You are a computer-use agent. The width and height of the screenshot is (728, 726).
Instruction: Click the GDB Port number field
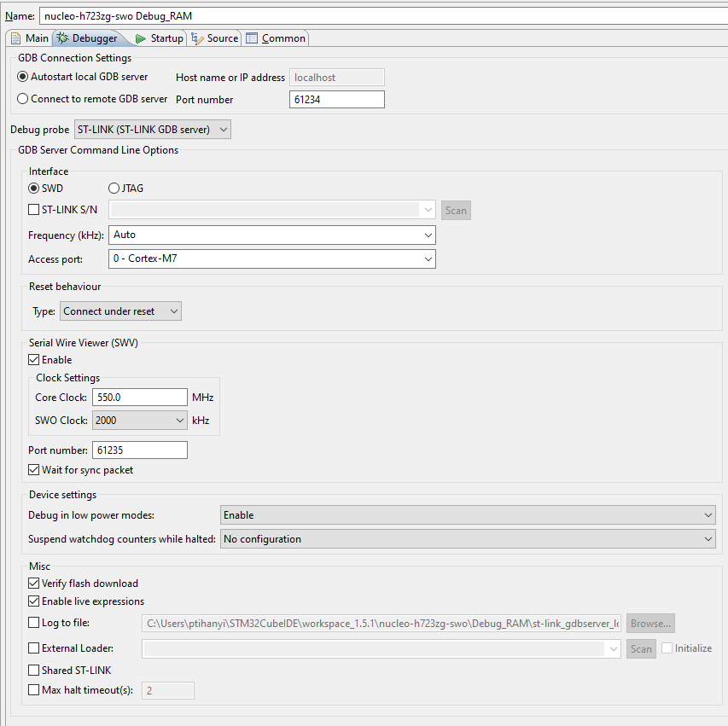337,99
